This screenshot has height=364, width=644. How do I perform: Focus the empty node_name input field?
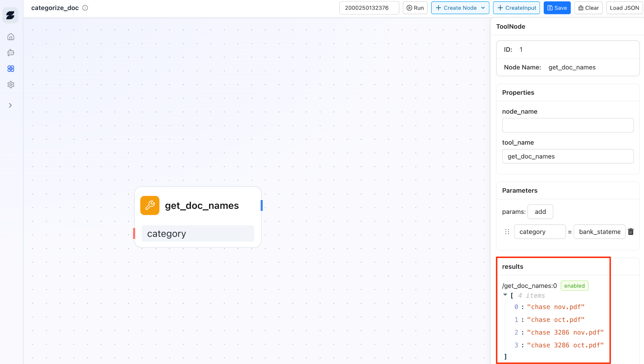[x=568, y=125]
